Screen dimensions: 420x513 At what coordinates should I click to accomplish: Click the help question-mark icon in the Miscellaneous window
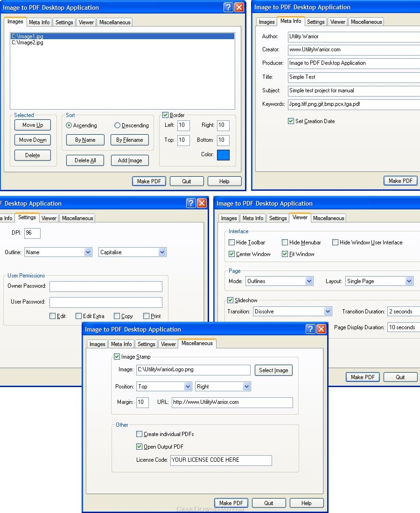click(x=310, y=329)
